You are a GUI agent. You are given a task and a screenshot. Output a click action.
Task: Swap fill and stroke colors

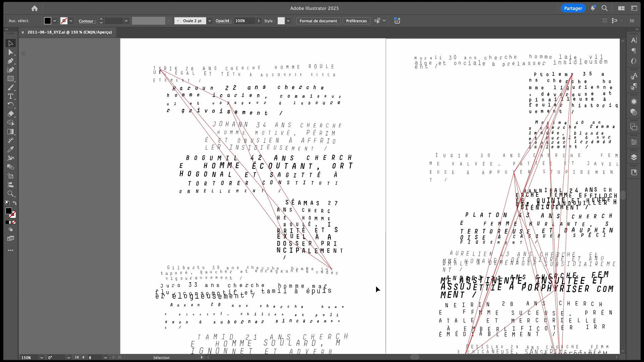pyautogui.click(x=15, y=203)
